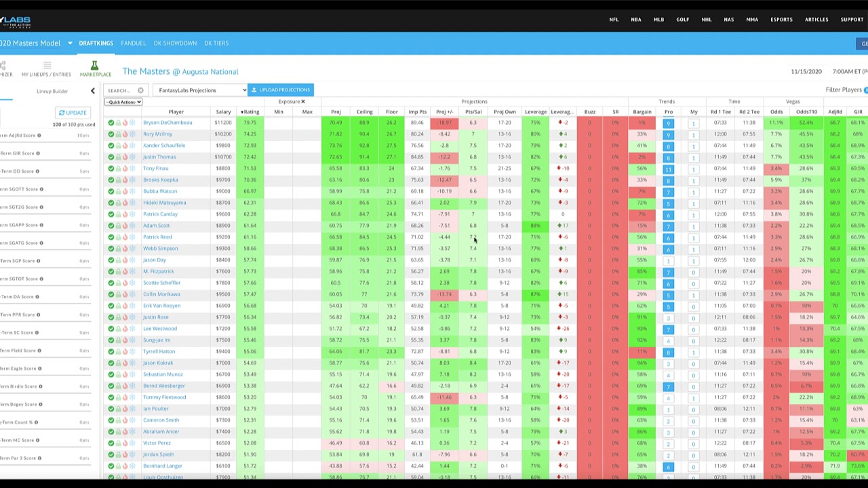
Task: Clear the search box with the X icon
Action: 140,90
